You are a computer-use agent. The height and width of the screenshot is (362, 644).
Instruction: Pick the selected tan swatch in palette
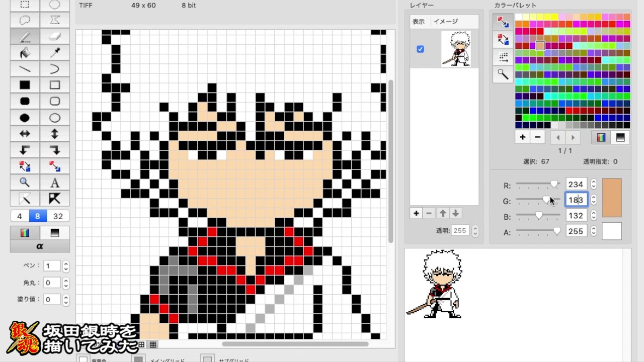pyautogui.click(x=540, y=46)
